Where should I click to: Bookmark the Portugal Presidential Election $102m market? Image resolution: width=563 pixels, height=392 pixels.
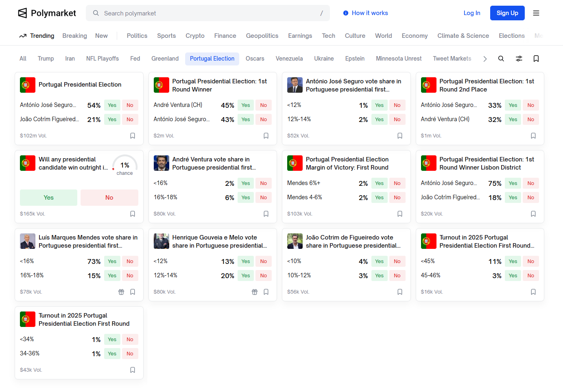(133, 136)
